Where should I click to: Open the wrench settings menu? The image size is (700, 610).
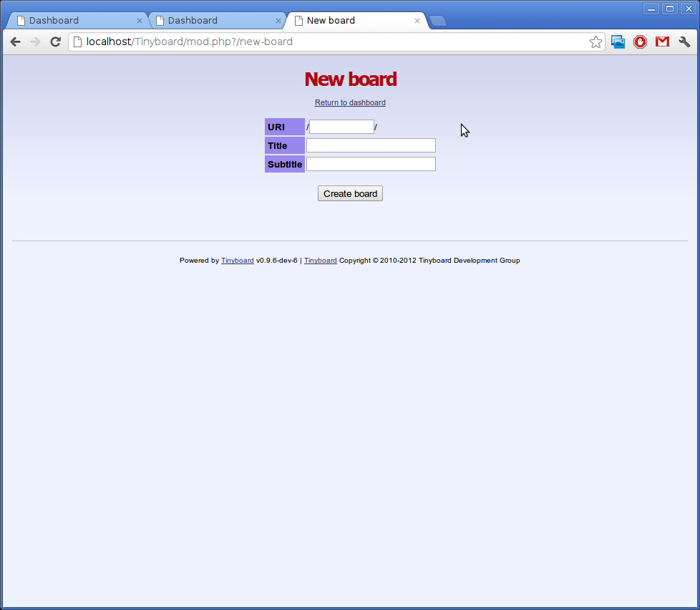[x=684, y=42]
